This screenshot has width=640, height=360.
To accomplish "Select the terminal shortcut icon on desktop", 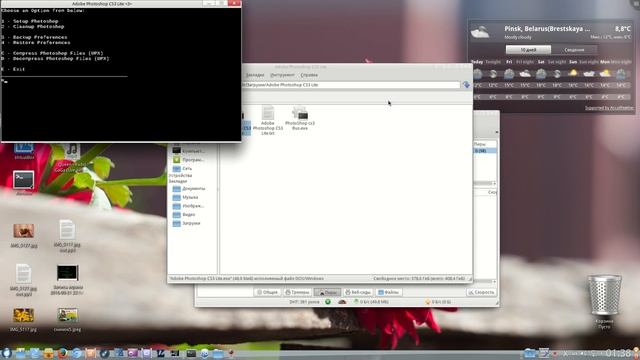I will pos(24,180).
